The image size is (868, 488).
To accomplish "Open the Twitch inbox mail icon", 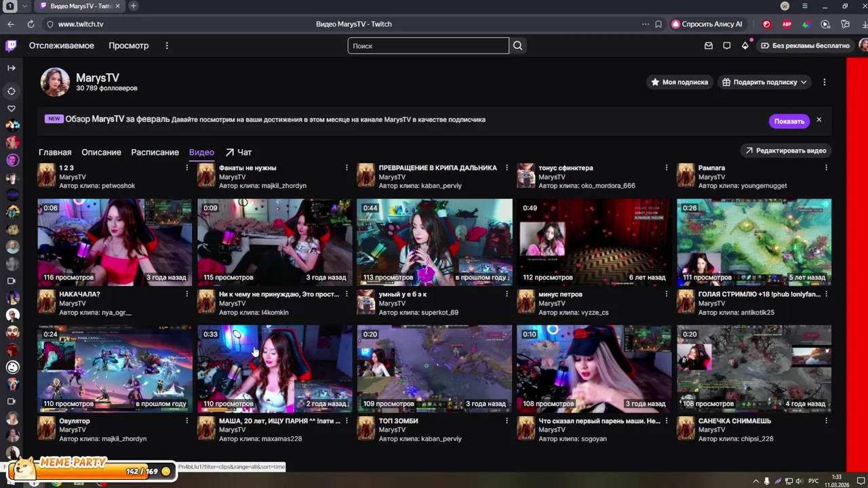I will point(709,45).
